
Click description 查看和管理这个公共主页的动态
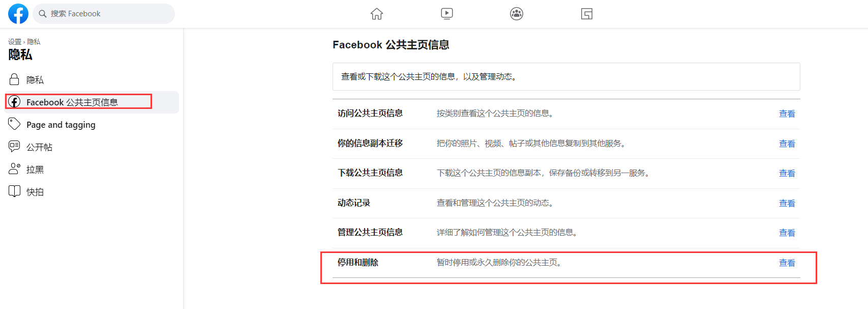pyautogui.click(x=495, y=203)
